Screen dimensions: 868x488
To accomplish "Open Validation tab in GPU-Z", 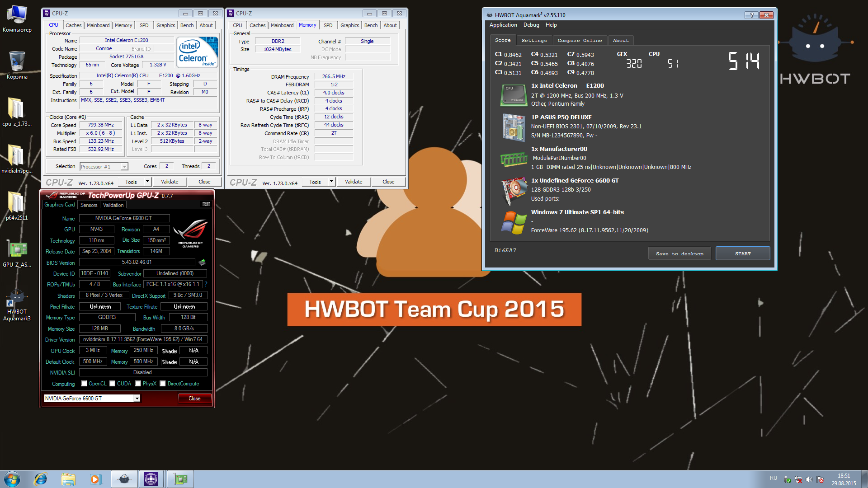I will [x=113, y=205].
